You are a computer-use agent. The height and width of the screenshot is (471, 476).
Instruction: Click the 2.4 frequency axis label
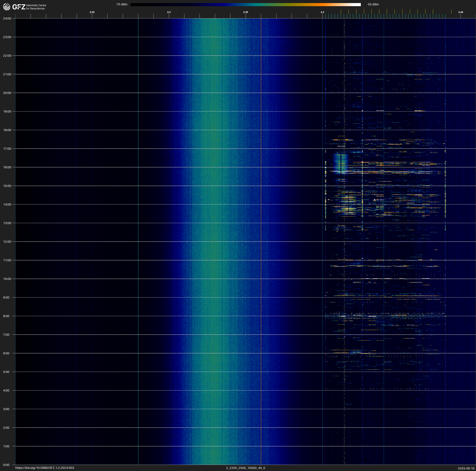click(x=322, y=12)
